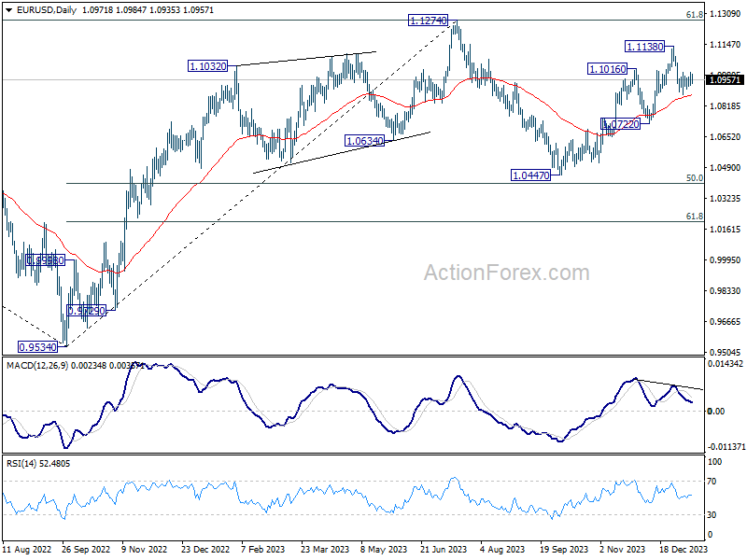
Task: Click the 8 May 2023 date label
Action: 384,549
